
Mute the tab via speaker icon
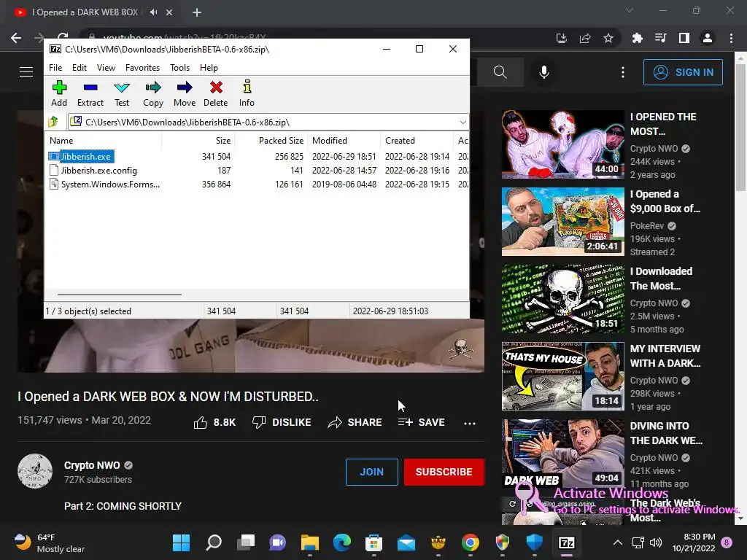153,12
